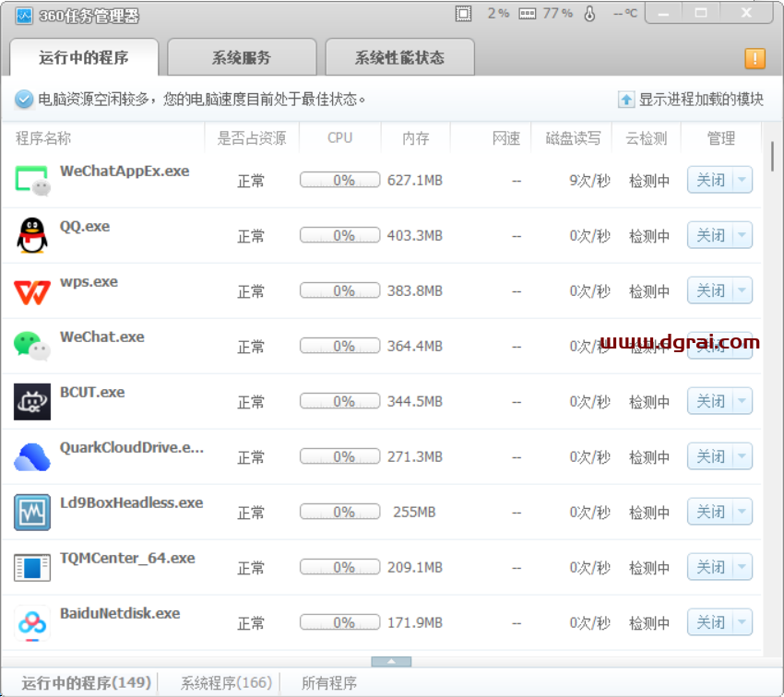The image size is (784, 697).
Task: Click CPU usage bar for WeChat.exe
Action: (340, 346)
